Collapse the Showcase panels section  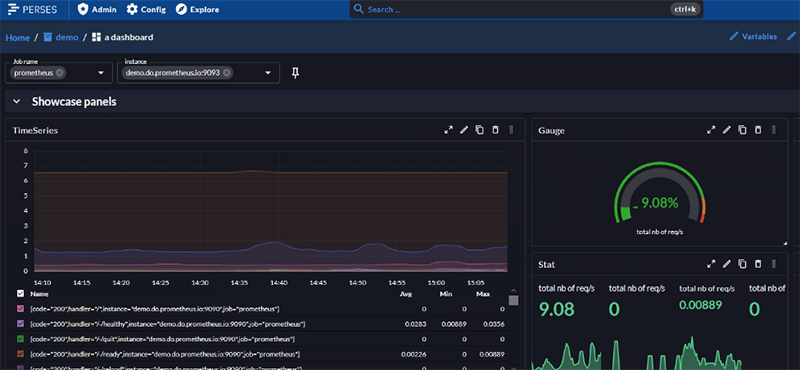[x=17, y=102]
